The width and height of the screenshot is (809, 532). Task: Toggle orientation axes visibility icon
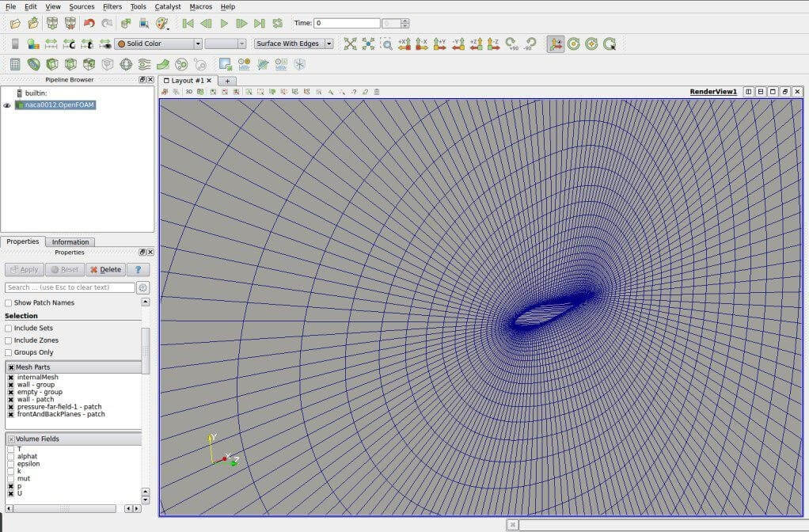tap(556, 44)
